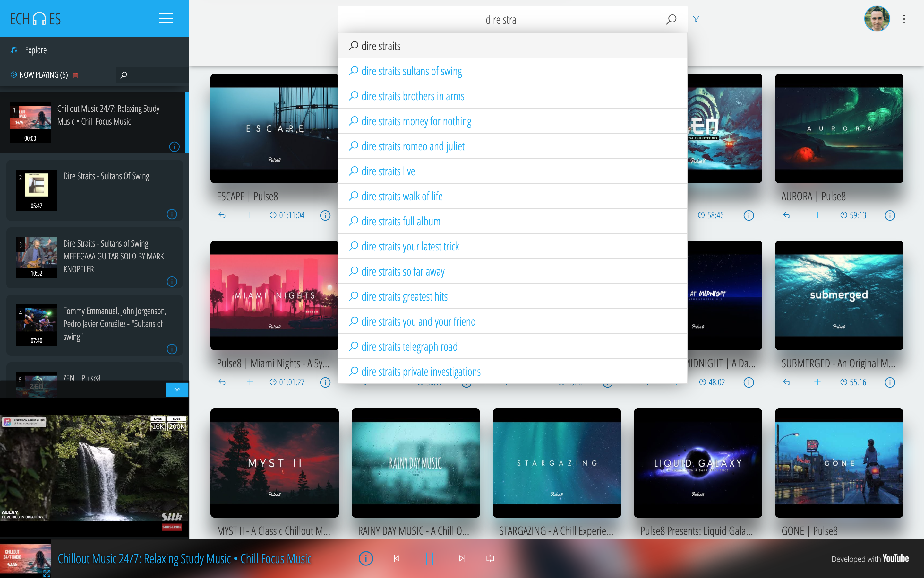Viewport: 924px width, 578px height.
Task: Open the GONE | Pulse8 video thumbnail
Action: pyautogui.click(x=839, y=462)
